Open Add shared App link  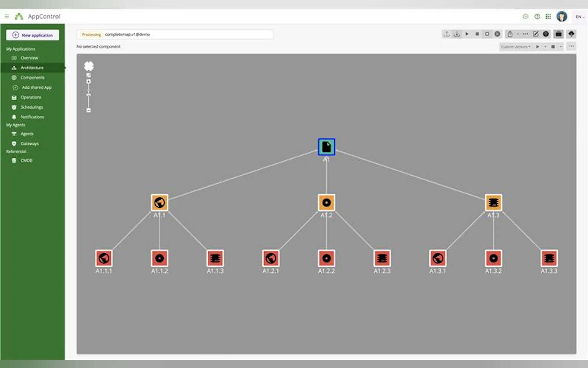click(x=37, y=87)
